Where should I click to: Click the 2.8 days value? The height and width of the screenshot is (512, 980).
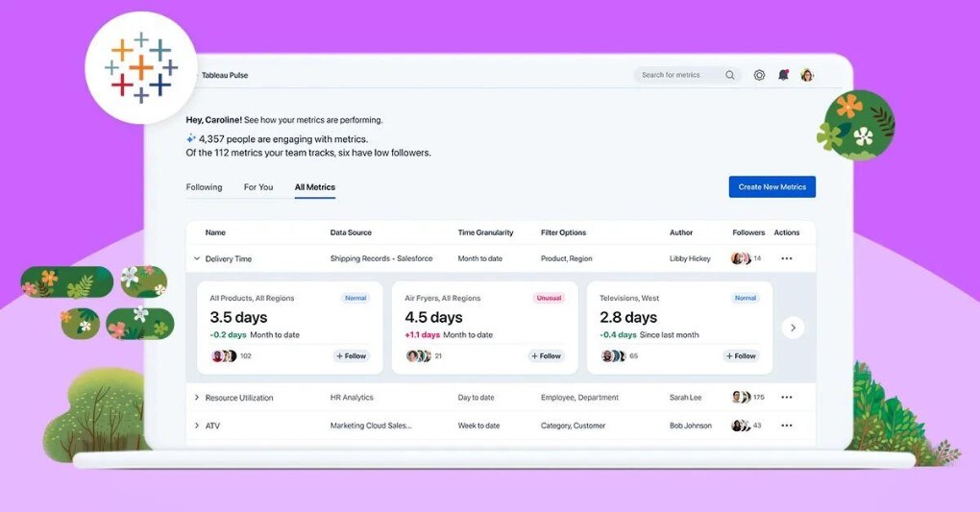(628, 318)
